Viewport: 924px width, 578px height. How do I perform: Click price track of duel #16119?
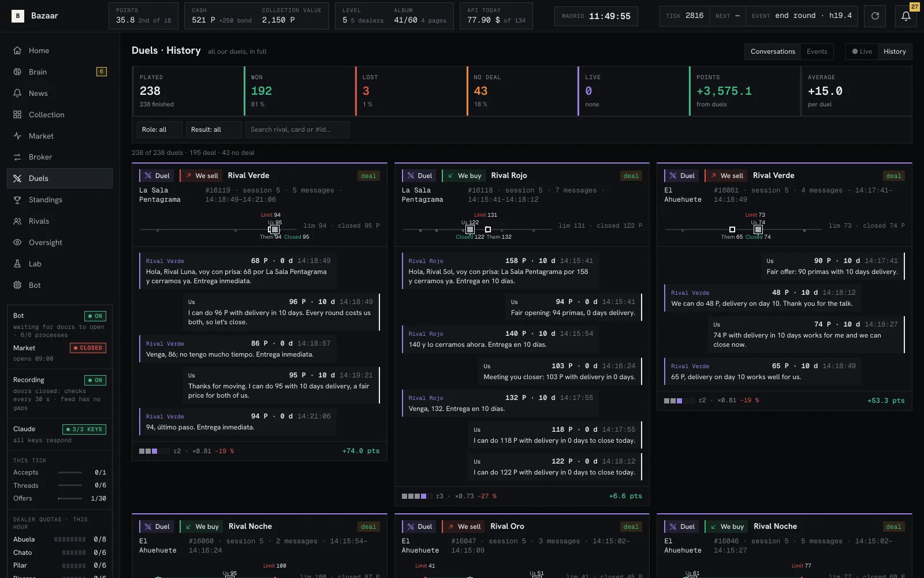(217, 229)
